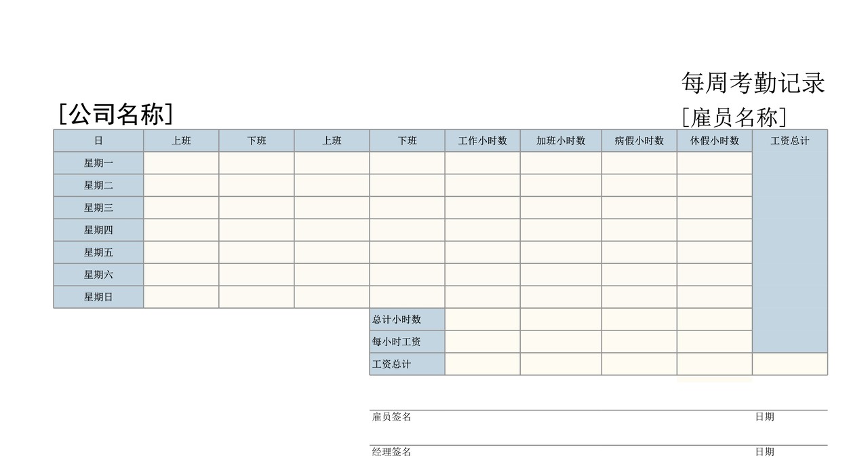The image size is (868, 458).
Task: Click the 加班小时数 column header
Action: point(560,140)
